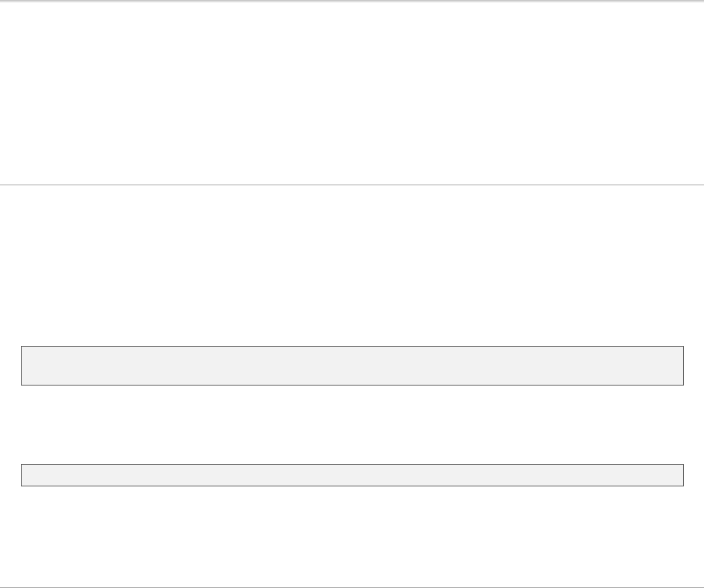Click the bottom border of the taller gray box

click(x=352, y=385)
